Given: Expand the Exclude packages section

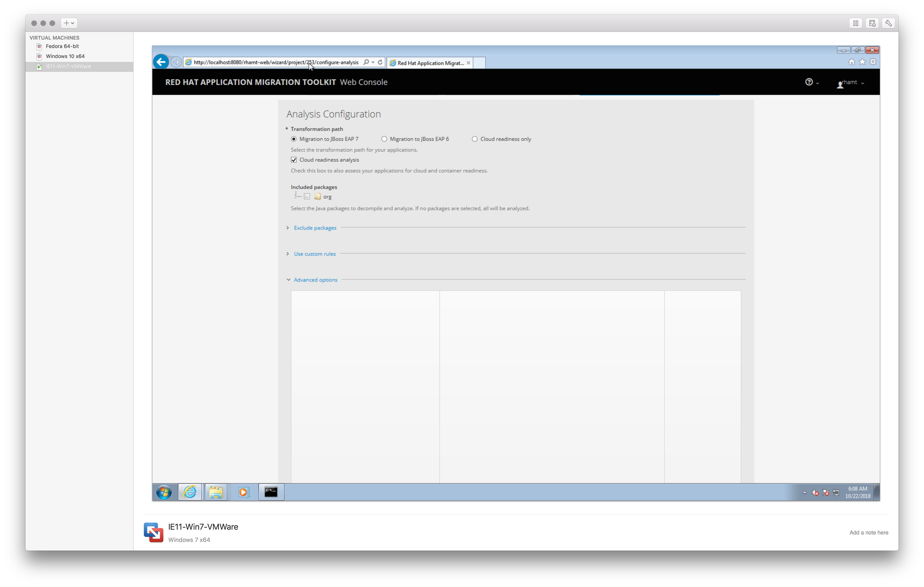Looking at the screenshot, I should pyautogui.click(x=315, y=228).
